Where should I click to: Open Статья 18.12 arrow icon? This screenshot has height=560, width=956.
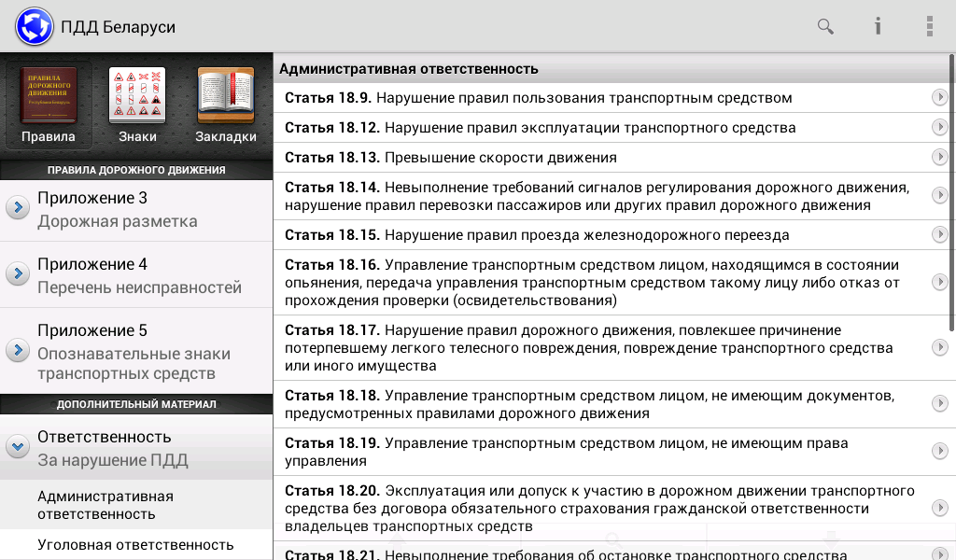click(x=939, y=127)
